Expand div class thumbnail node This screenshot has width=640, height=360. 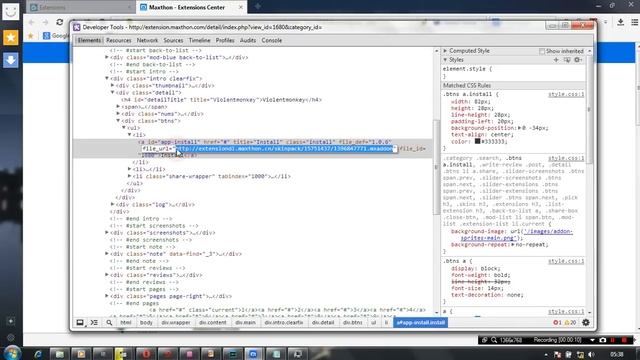(113, 86)
